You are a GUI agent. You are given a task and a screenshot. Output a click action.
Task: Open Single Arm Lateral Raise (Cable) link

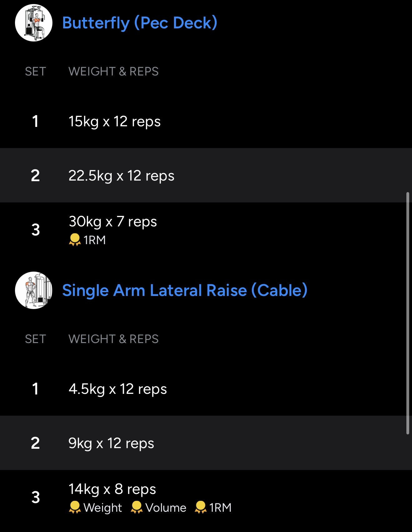click(x=185, y=290)
